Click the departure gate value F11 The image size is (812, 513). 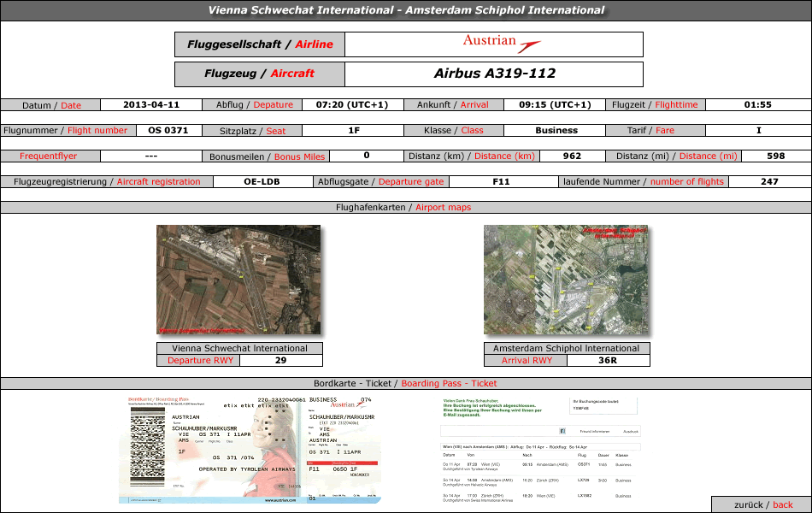501,181
